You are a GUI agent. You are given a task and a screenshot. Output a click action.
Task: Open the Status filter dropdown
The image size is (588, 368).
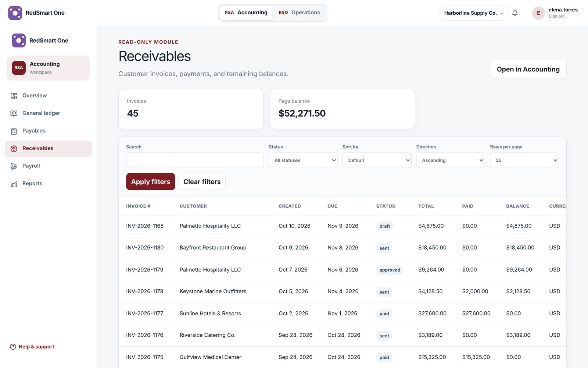click(303, 160)
